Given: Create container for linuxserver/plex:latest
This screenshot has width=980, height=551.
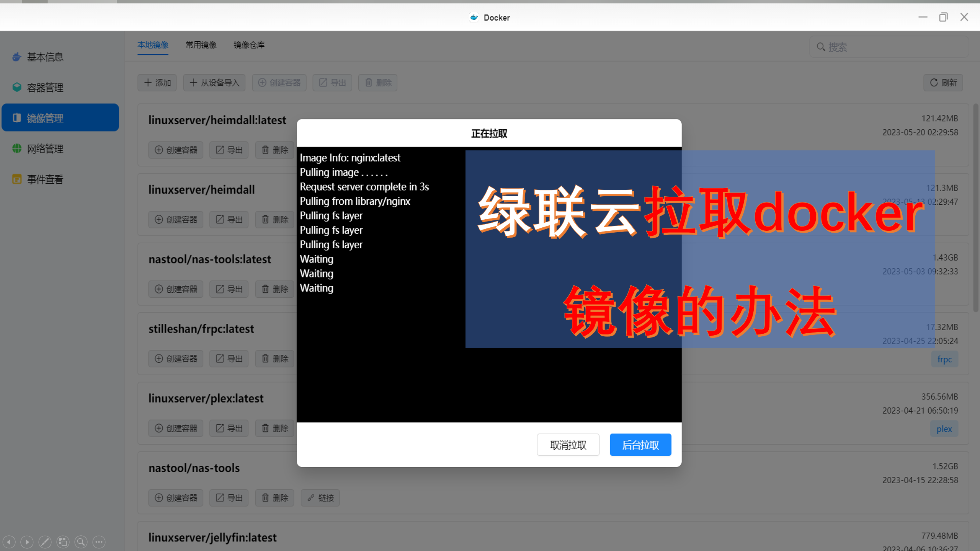Looking at the screenshot, I should pos(176,429).
